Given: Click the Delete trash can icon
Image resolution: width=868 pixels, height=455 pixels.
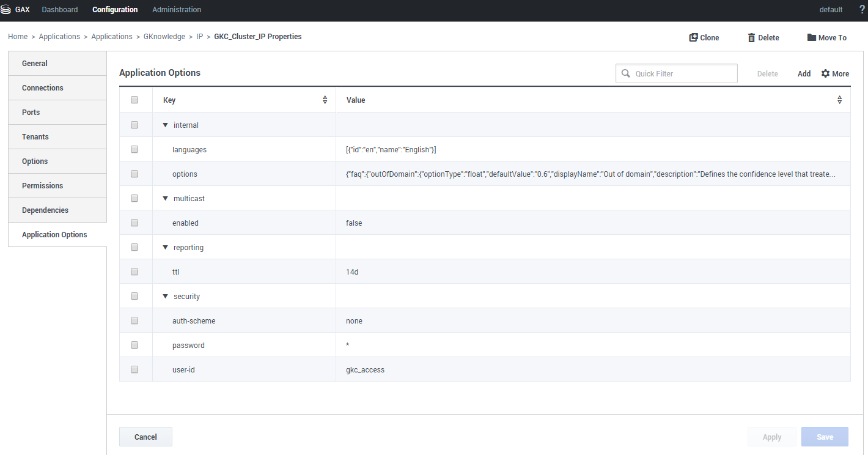Looking at the screenshot, I should tap(751, 37).
